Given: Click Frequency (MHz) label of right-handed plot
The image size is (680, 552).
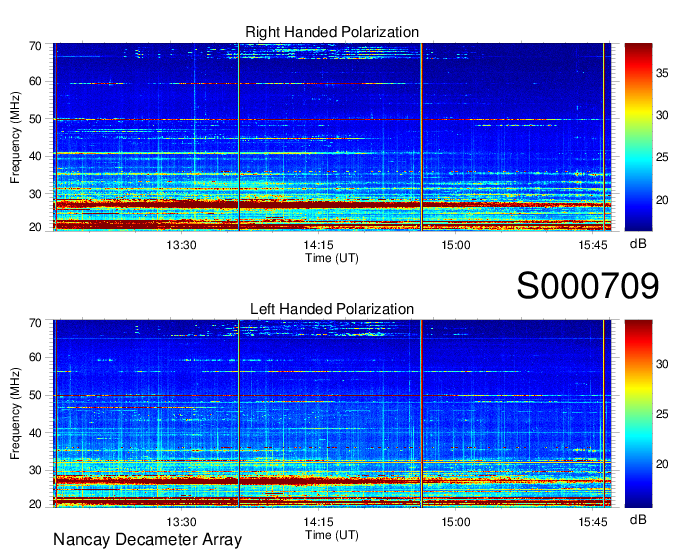Looking at the screenshot, I should tap(15, 137).
